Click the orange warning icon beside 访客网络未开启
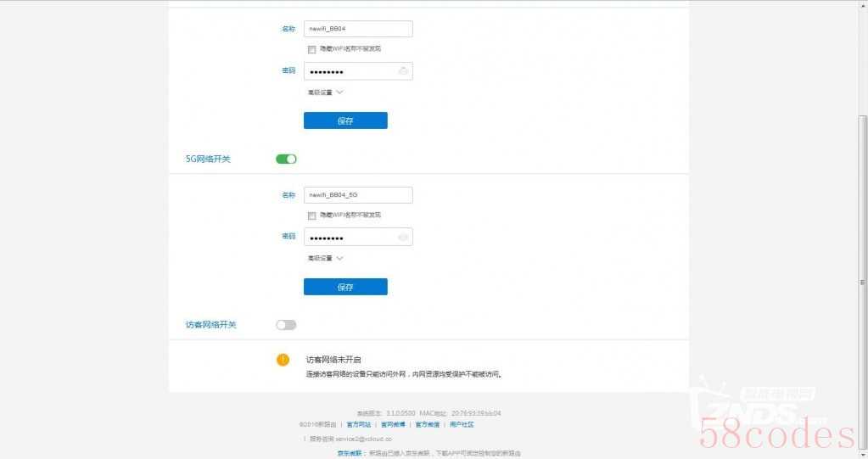Screen dimensions: 868x459 click(x=283, y=360)
